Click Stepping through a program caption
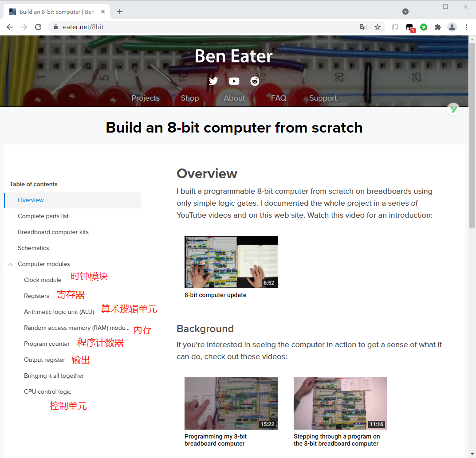The width and height of the screenshot is (476, 458). tap(337, 440)
